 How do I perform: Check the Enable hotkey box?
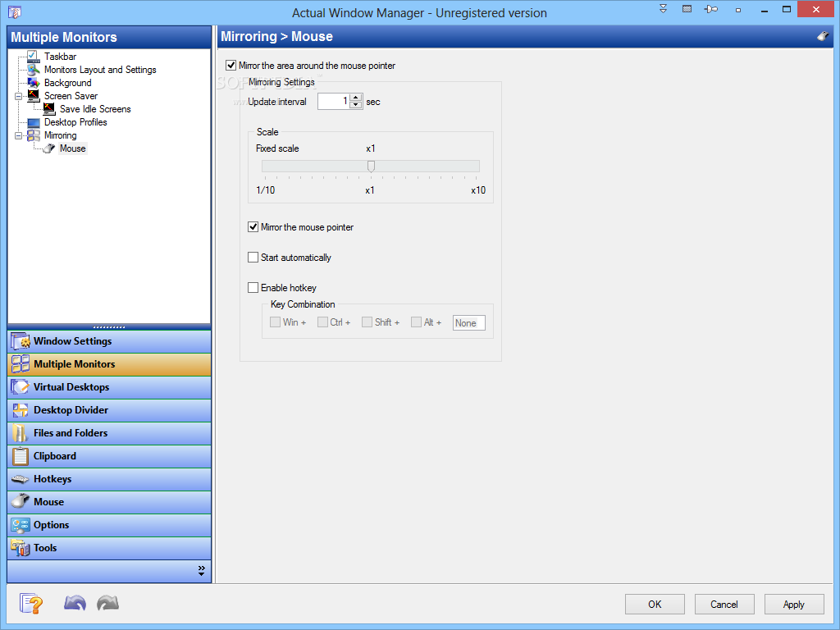[x=253, y=288]
